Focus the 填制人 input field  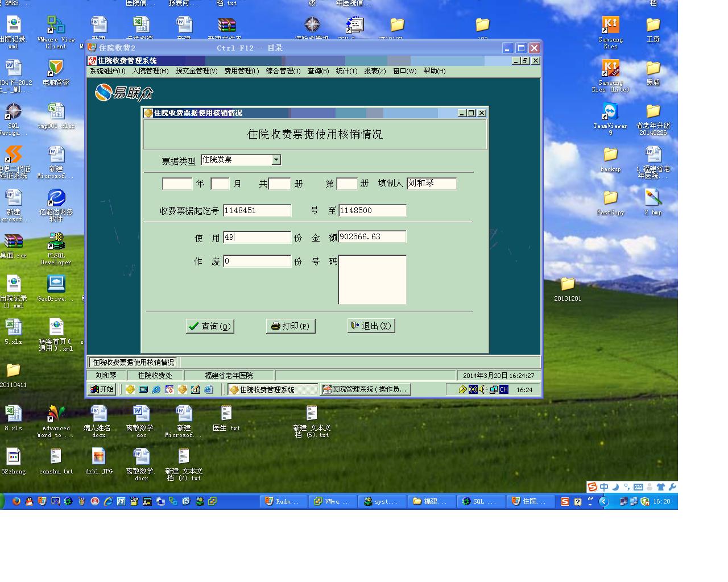432,184
